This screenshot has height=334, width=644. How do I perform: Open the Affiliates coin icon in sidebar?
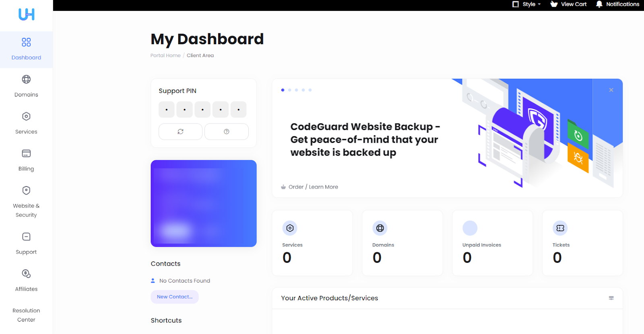click(x=26, y=274)
